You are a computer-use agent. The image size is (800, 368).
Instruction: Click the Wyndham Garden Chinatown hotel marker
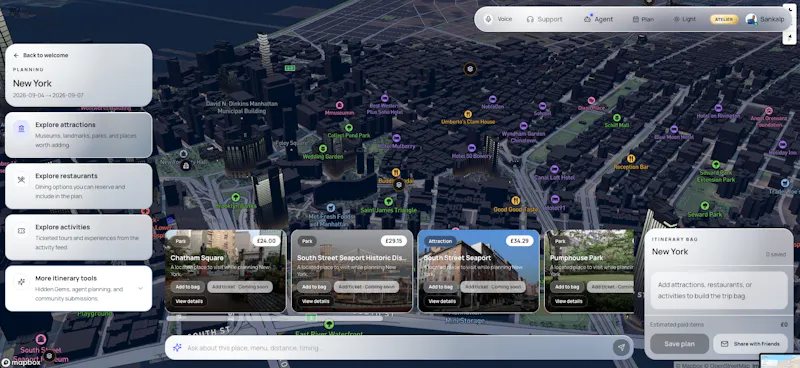pyautogui.click(x=523, y=126)
